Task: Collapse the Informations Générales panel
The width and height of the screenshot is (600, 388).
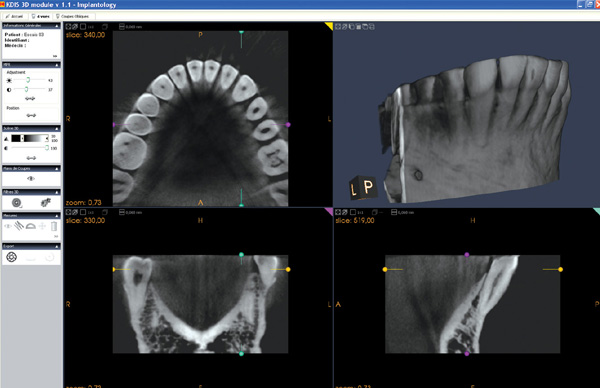Action: (57, 26)
